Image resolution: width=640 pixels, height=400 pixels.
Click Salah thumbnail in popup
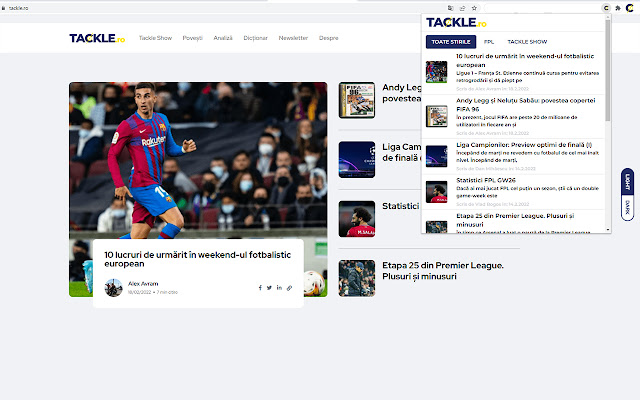tap(436, 192)
